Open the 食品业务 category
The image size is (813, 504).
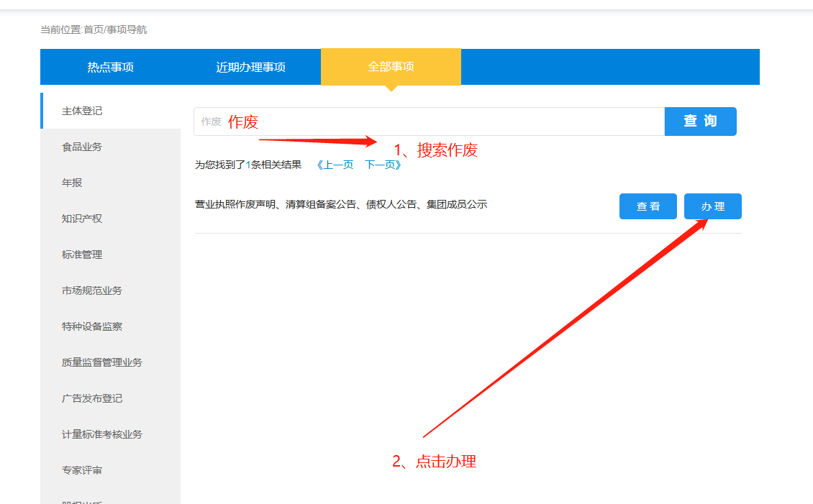click(82, 147)
